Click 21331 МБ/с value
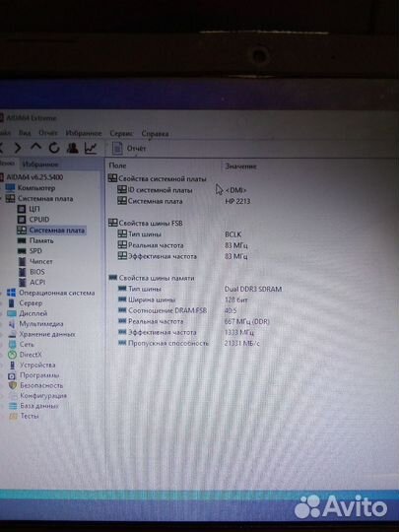Image resolution: width=399 pixels, height=532 pixels. point(242,344)
